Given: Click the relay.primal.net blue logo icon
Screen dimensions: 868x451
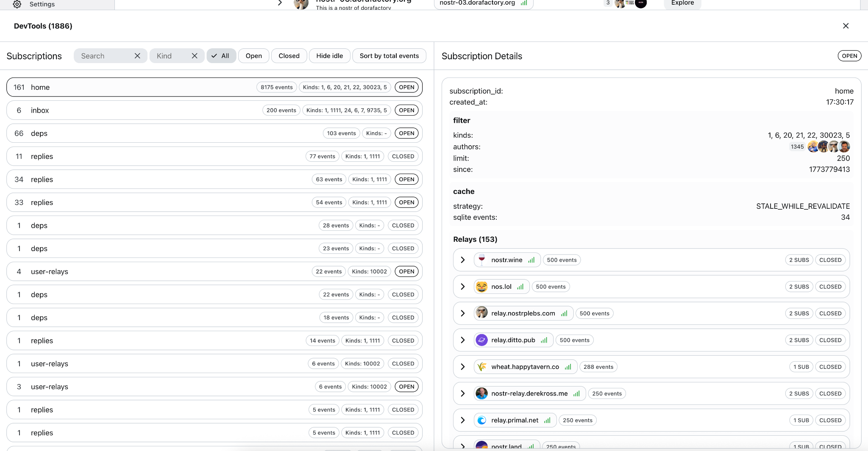Looking at the screenshot, I should (x=481, y=420).
